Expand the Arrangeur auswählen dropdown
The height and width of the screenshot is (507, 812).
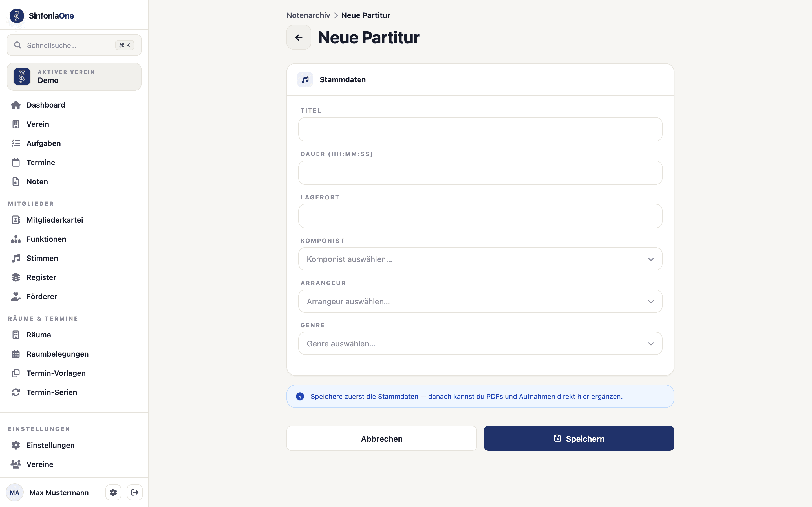point(480,301)
